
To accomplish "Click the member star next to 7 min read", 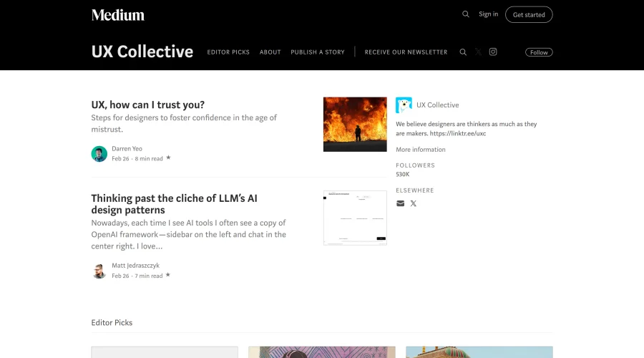I will tap(167, 275).
